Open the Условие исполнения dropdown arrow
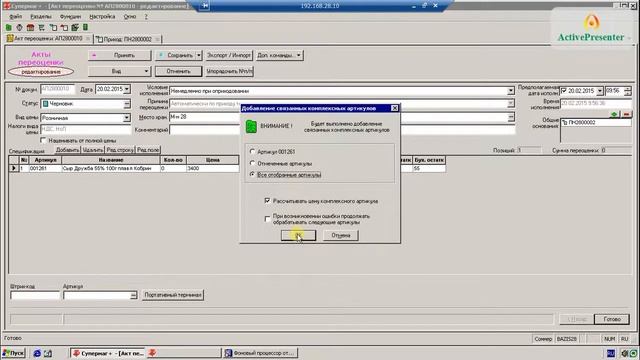 [x=511, y=91]
